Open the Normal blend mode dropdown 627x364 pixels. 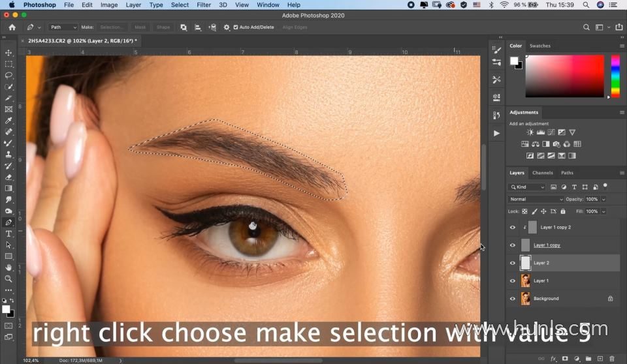tap(536, 199)
